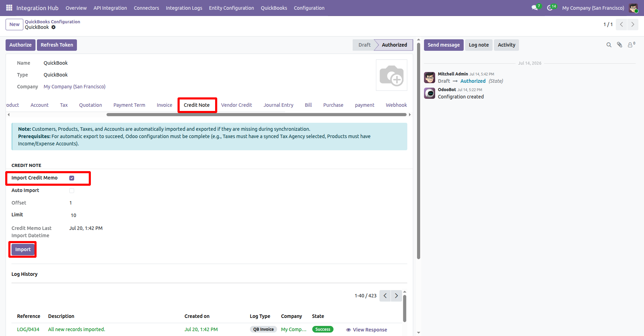Open the Payment Term tab
Screen dimensions: 644x336
pyautogui.click(x=129, y=105)
